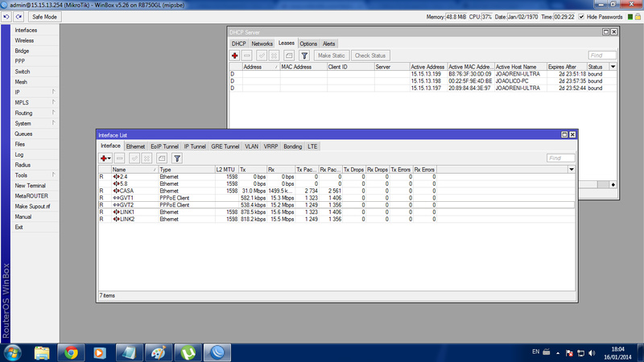This screenshot has height=362, width=644.
Task: Select the LINK2 interface row
Action: click(x=336, y=219)
